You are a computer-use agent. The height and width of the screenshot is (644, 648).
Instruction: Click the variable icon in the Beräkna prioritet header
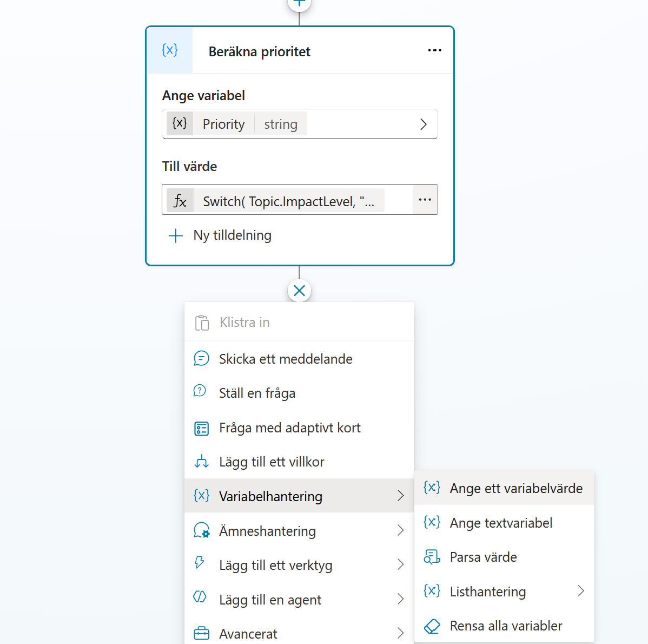(170, 50)
